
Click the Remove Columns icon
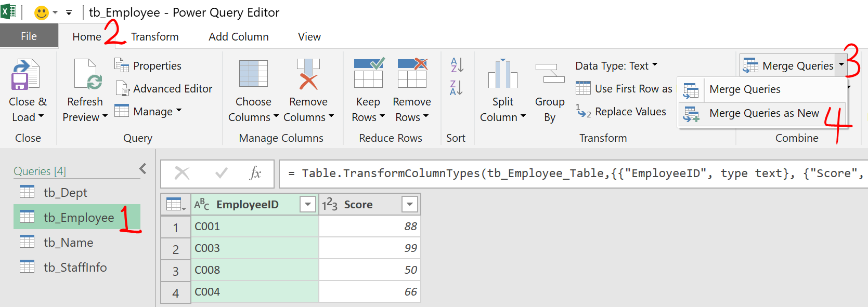[x=308, y=75]
